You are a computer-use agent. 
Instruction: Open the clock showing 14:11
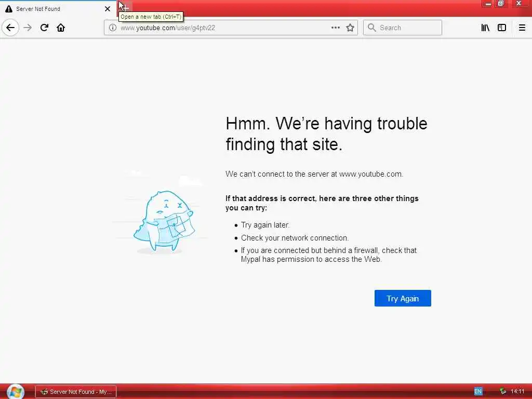point(517,392)
